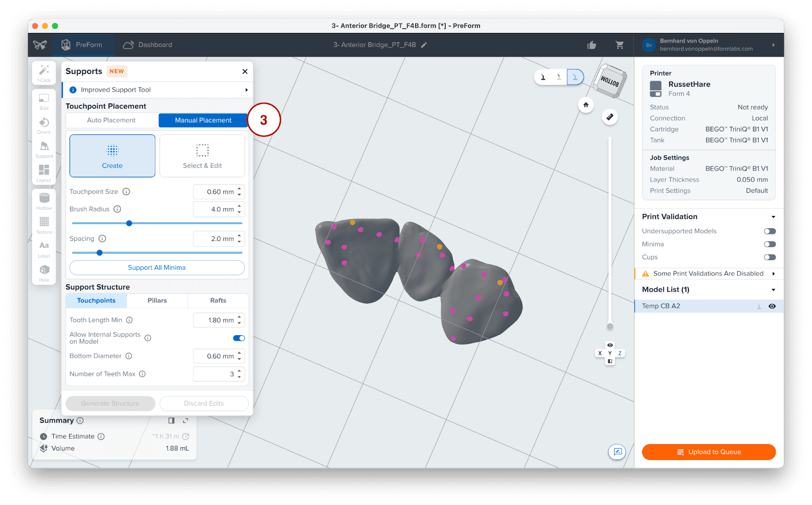The image size is (812, 505).
Task: Switch to Auto Placement tab
Action: coord(111,120)
